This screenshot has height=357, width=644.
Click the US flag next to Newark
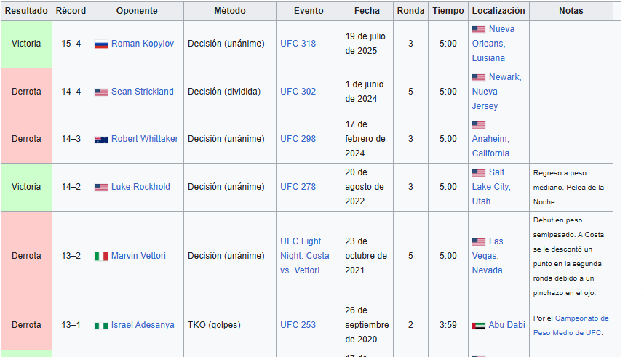point(479,78)
